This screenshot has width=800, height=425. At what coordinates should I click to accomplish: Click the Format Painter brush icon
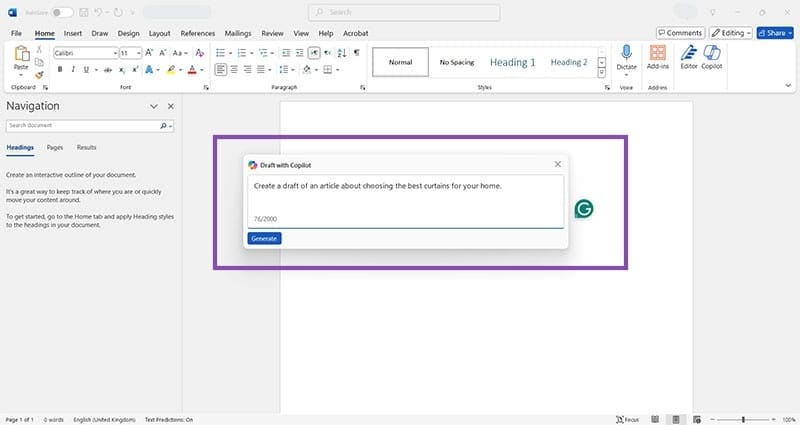39,74
